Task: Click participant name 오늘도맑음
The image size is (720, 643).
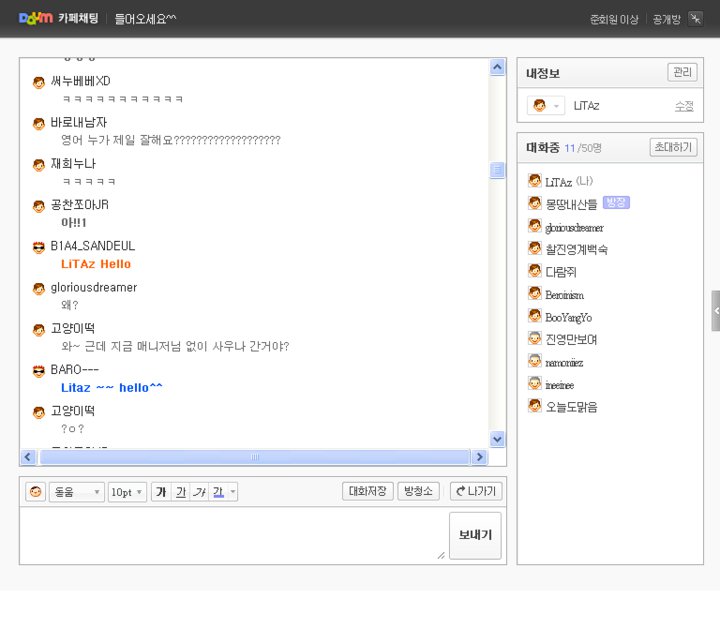Action: 571,407
